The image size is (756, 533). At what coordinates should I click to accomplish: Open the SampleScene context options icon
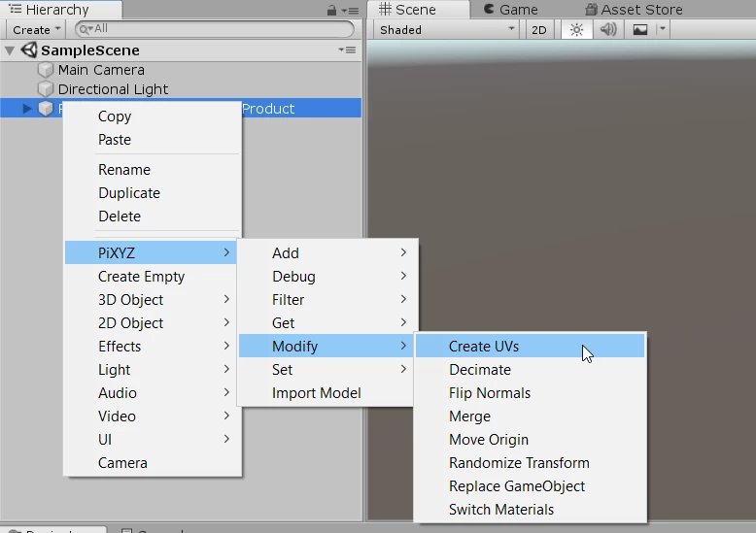click(x=347, y=50)
